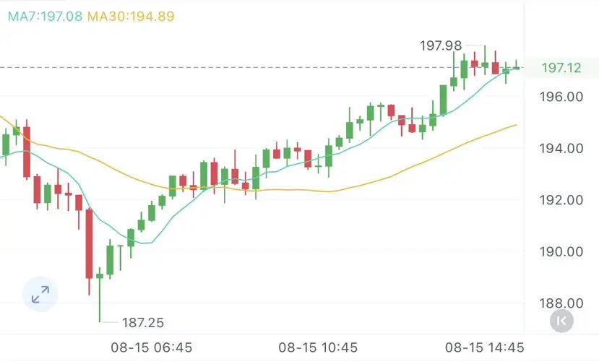The height and width of the screenshot is (364, 599).
Task: Click the 188.00 price axis label
Action: [561, 303]
